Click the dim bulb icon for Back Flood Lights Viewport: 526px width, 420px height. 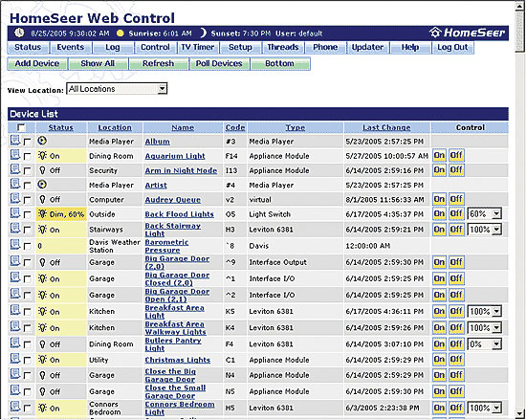tap(42, 213)
